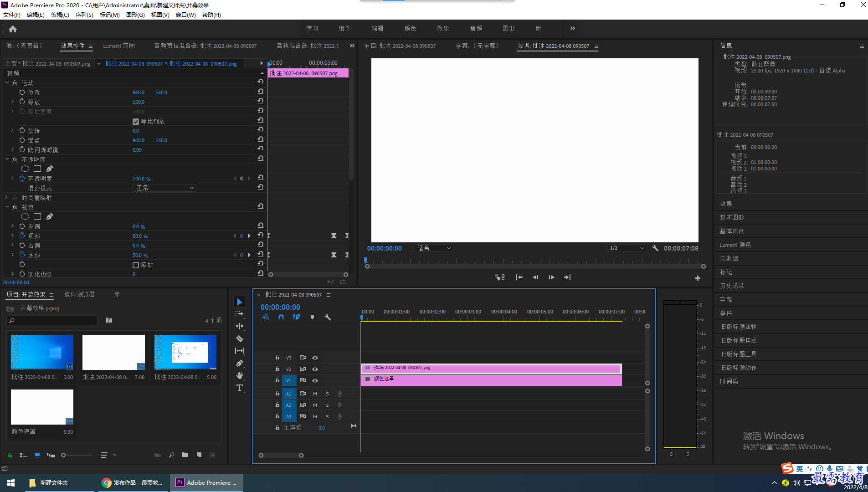Viewport: 868px width, 492px height.
Task: Open the Essential Sound panel
Action: (x=732, y=231)
